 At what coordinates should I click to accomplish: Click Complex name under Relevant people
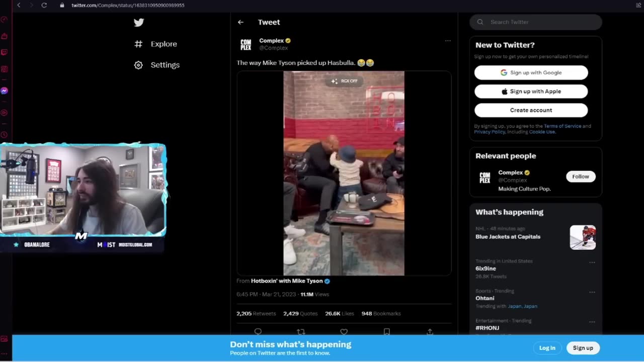(x=510, y=172)
